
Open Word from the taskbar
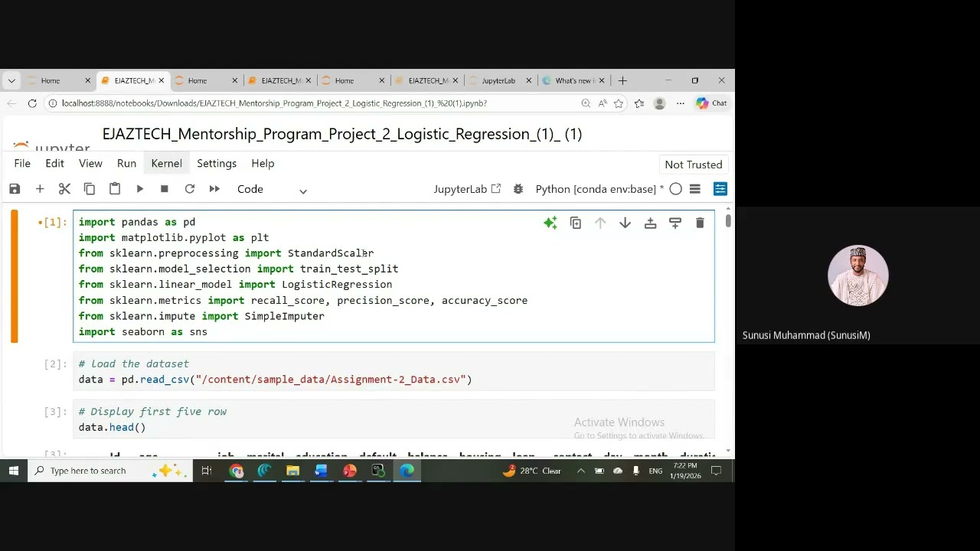(321, 471)
